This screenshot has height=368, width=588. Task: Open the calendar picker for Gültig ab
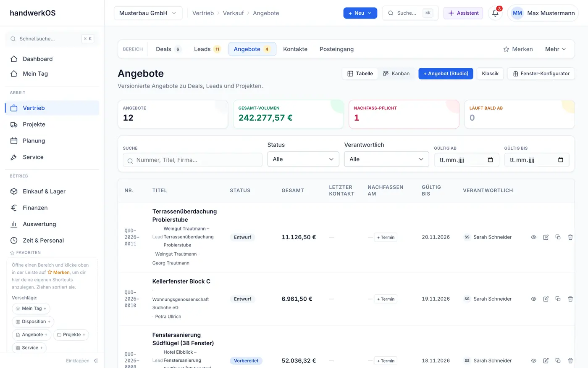pyautogui.click(x=490, y=160)
